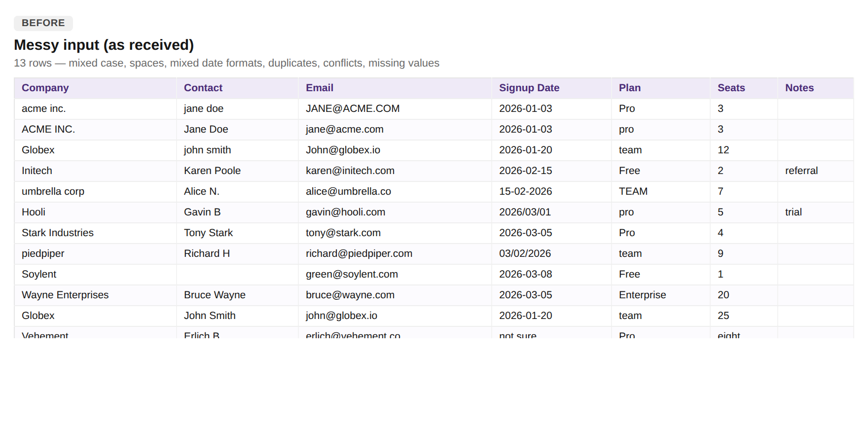The image size is (868, 424).
Task: Click the '13 rows' description subtitle
Action: (x=226, y=63)
